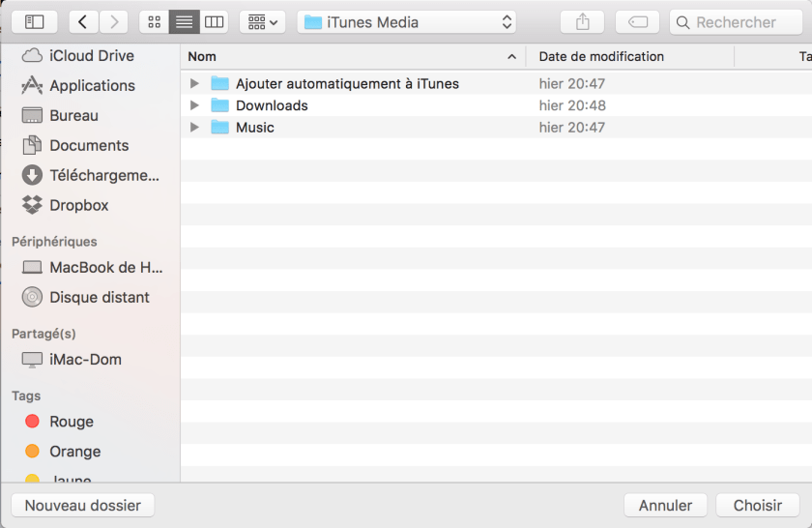This screenshot has width=812, height=528.
Task: Click the Nouveau dossier button
Action: [x=83, y=505]
